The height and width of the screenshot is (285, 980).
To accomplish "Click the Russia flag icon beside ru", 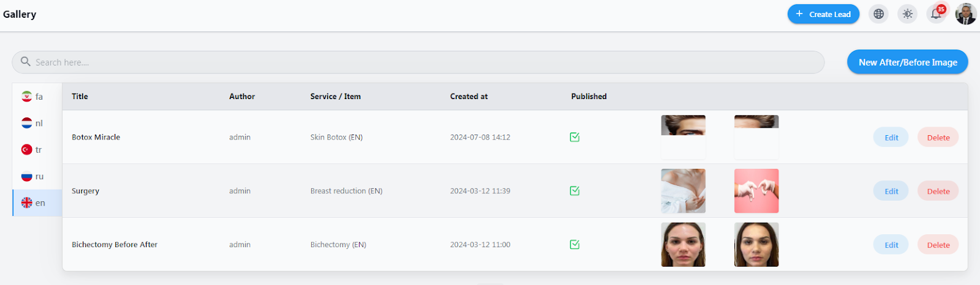I will pos(27,176).
